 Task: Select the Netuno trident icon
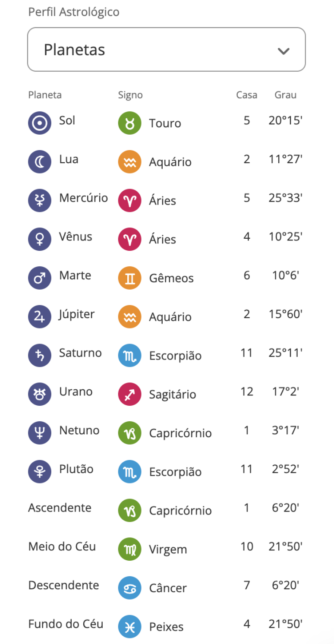[40, 433]
